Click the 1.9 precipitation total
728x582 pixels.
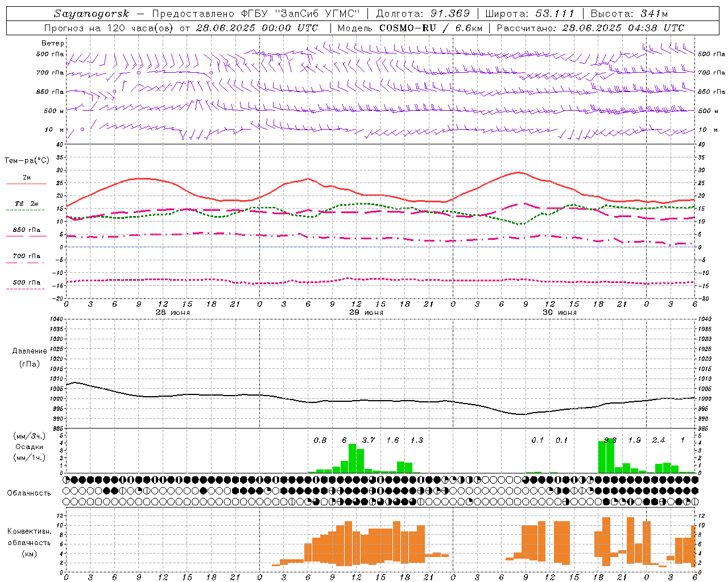point(634,440)
